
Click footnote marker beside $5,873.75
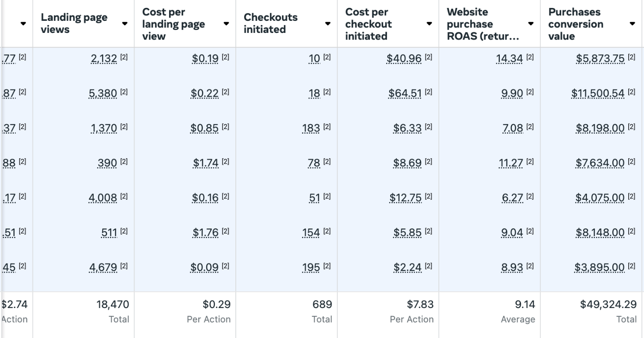[632, 57]
